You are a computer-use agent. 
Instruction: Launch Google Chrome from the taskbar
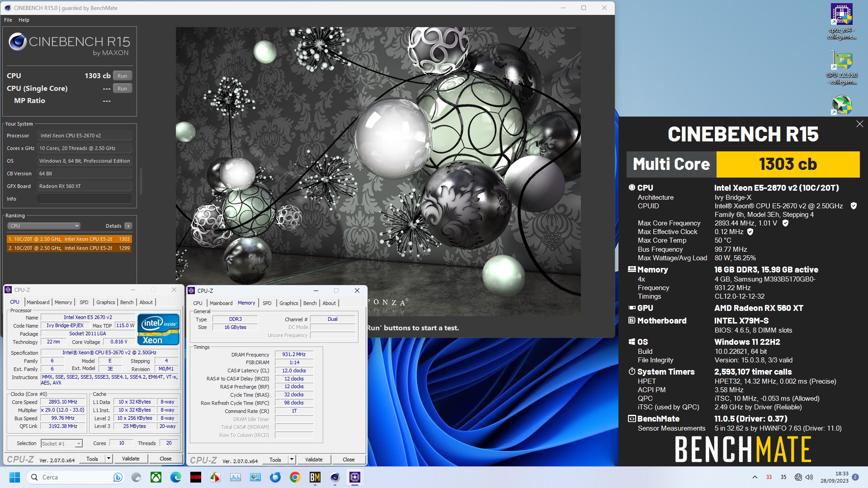coord(295,477)
